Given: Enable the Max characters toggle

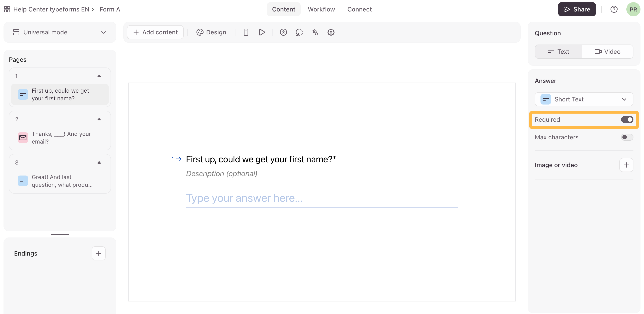Looking at the screenshot, I should click(627, 137).
